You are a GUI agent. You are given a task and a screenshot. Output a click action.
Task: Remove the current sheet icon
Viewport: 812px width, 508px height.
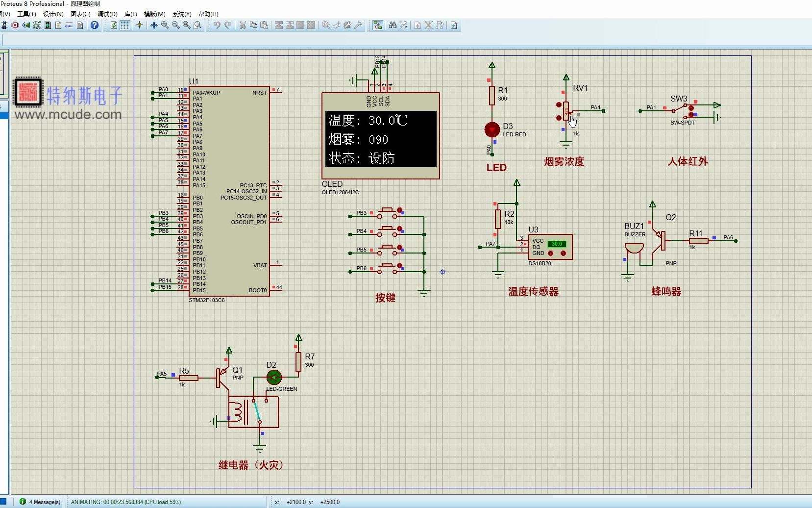pyautogui.click(x=429, y=25)
